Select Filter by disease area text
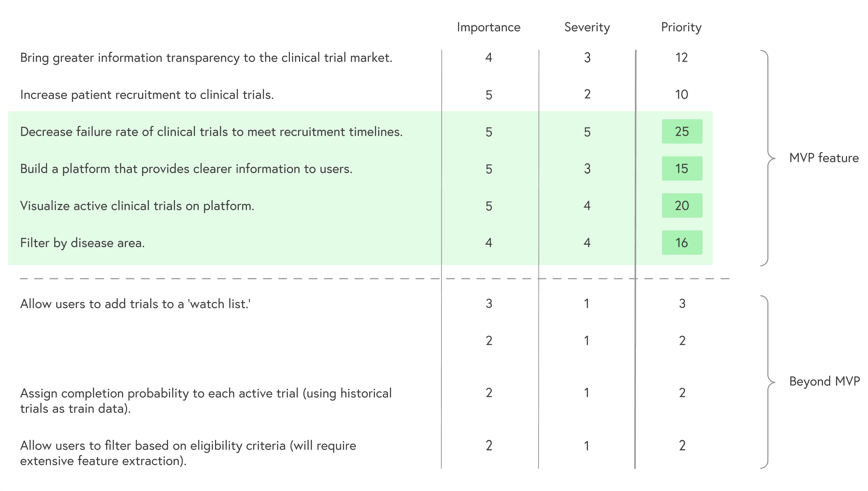 tap(83, 243)
